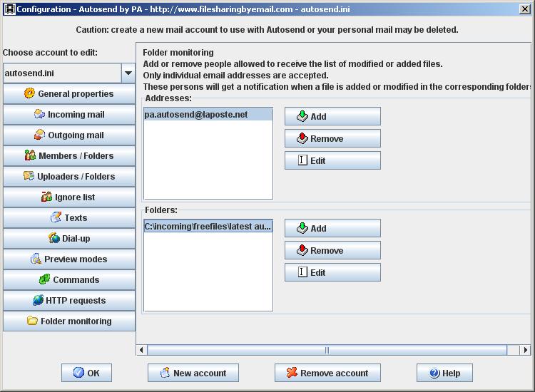The width and height of the screenshot is (535, 392).
Task: Open Help
Action: (444, 373)
